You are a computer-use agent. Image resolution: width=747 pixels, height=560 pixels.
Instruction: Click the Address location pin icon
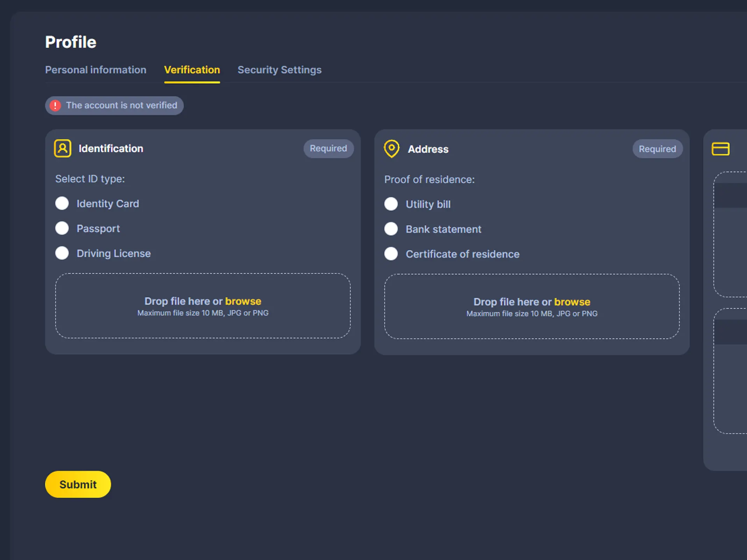coord(391,148)
